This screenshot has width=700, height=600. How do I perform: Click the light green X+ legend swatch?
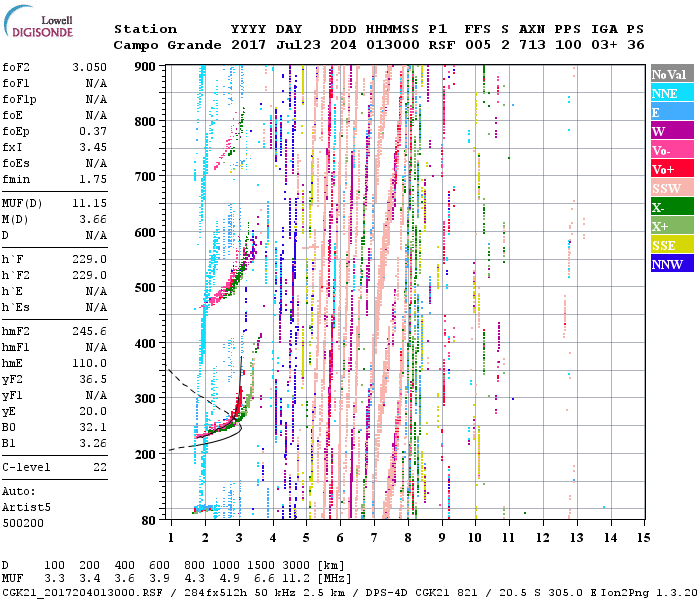click(671, 226)
